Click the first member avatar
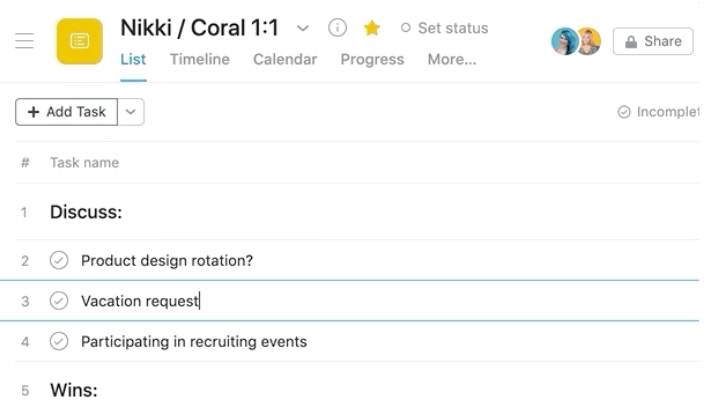This screenshot has width=710, height=414. [x=564, y=41]
